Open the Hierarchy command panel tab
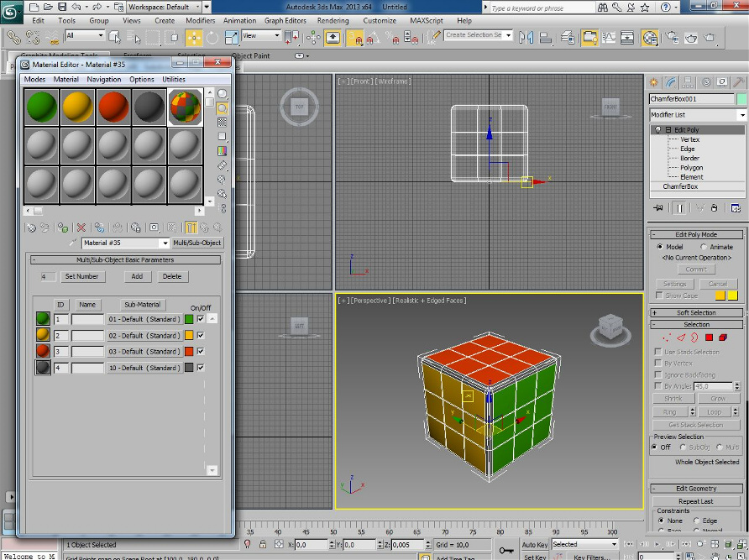 [x=688, y=82]
